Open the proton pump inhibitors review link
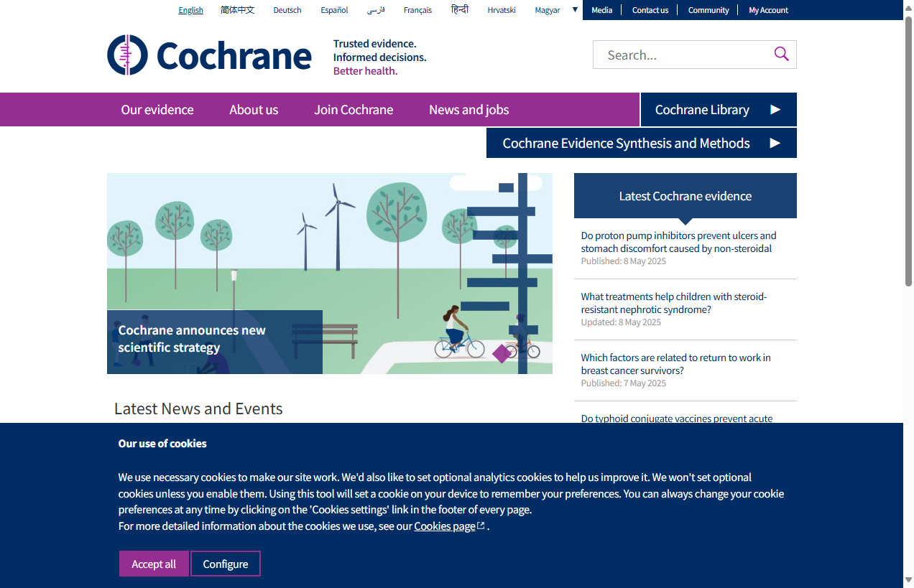Viewport: 914px width, 588px height. (678, 241)
